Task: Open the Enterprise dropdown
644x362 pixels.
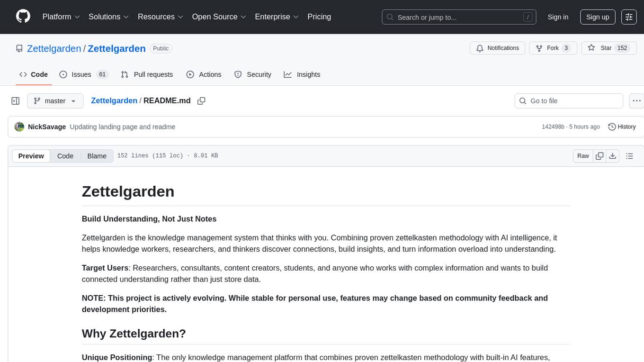Action: click(x=277, y=17)
